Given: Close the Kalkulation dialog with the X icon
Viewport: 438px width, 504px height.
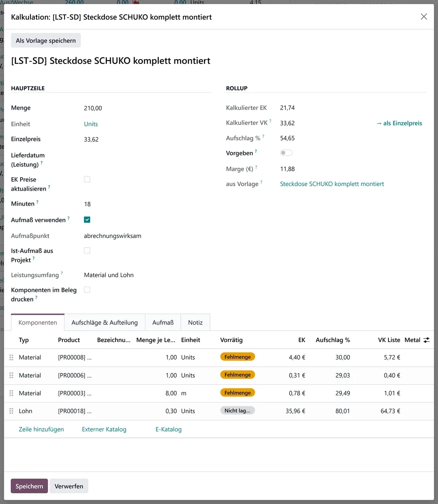Looking at the screenshot, I should 424,17.
